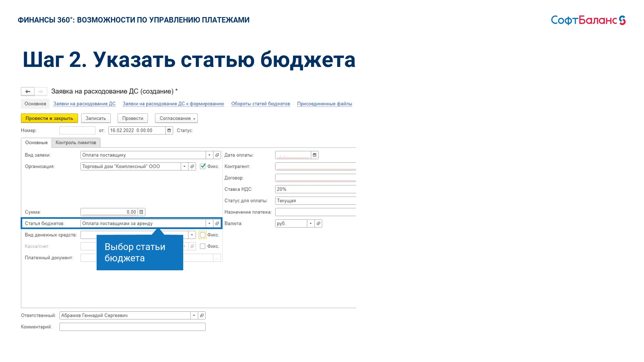Click Вид заявки field Оплата поставщику

pyautogui.click(x=143, y=155)
